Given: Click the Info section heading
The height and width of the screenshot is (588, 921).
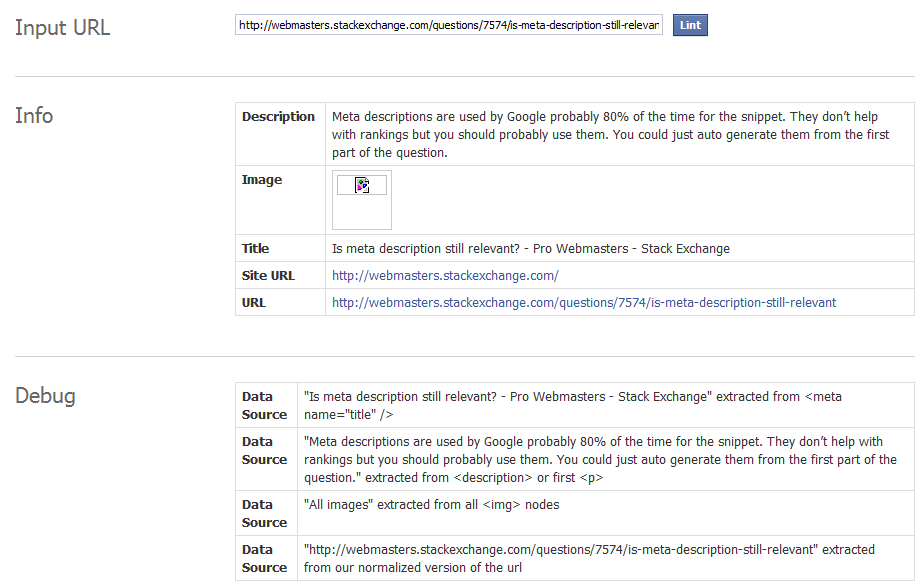Looking at the screenshot, I should [x=34, y=115].
